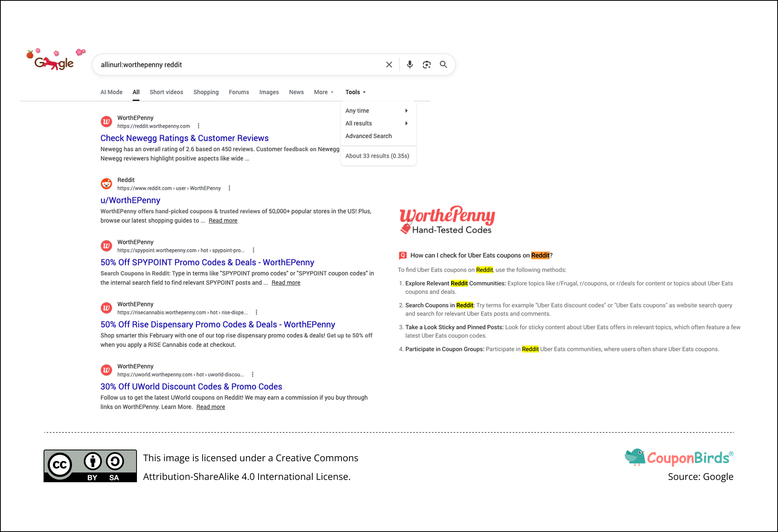
Task: Switch to the Forums tab
Action: (x=239, y=92)
